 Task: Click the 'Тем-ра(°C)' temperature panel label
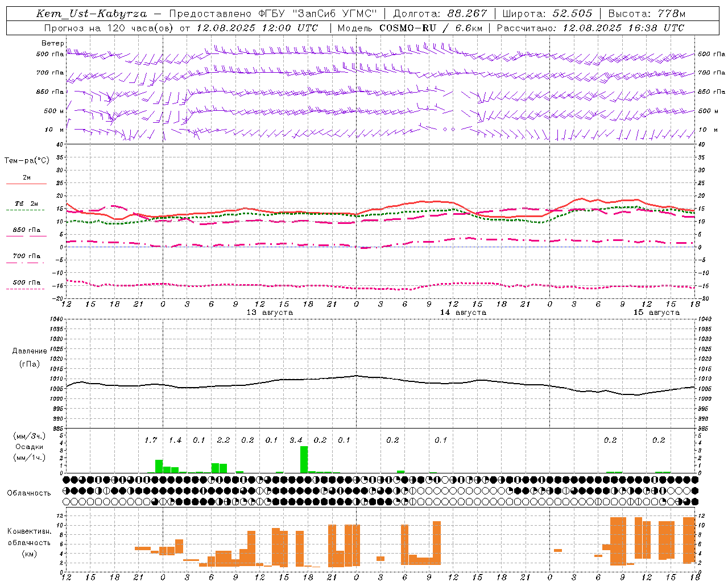click(27, 161)
